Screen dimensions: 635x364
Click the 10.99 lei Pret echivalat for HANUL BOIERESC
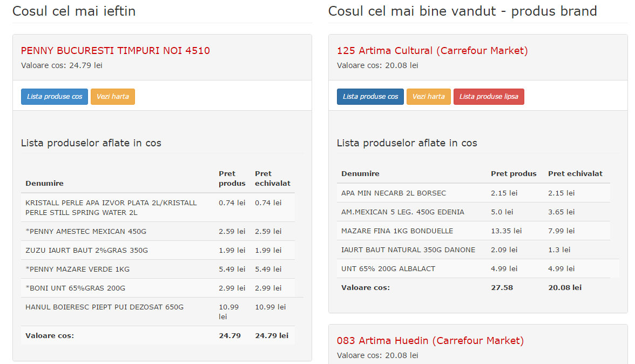[x=271, y=307]
